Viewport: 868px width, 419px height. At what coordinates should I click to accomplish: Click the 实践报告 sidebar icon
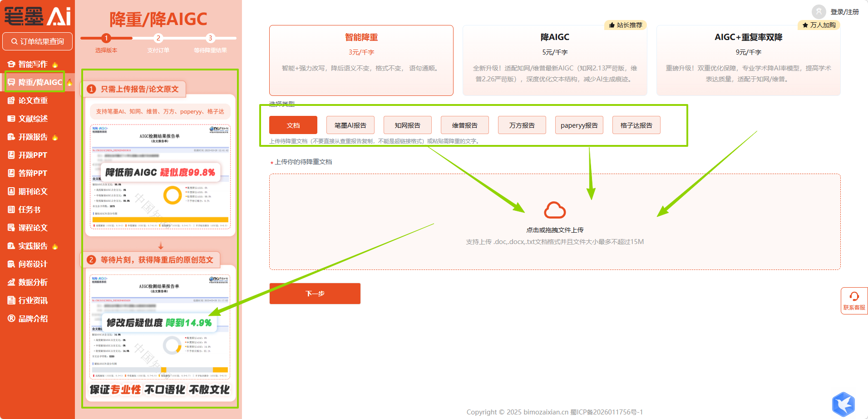click(11, 246)
